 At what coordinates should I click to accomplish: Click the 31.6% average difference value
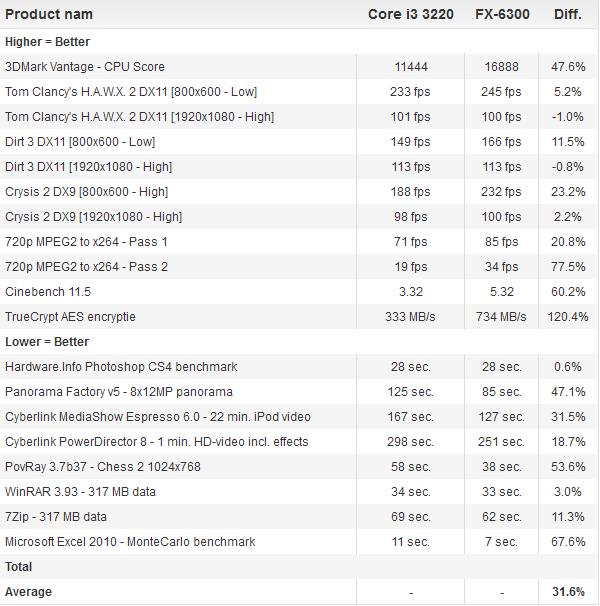[568, 592]
